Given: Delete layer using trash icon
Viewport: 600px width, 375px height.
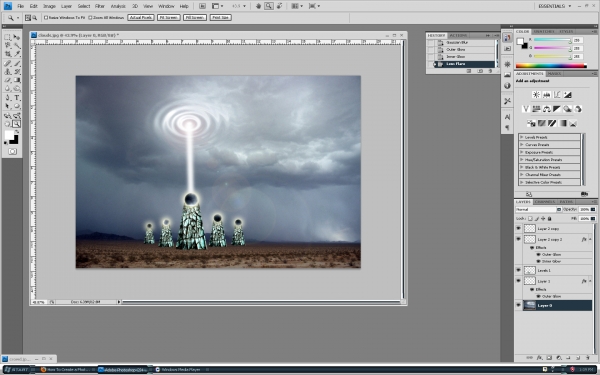Looking at the screenshot, I should tap(588, 358).
